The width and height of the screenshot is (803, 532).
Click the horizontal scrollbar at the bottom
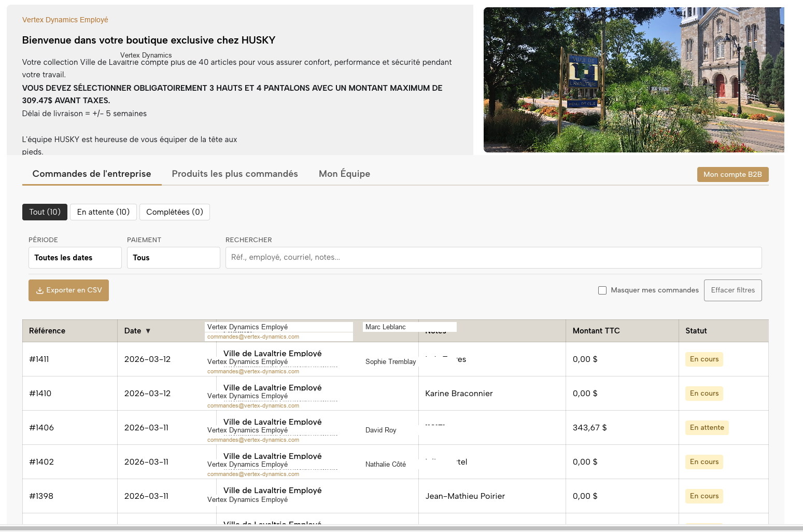tap(401, 528)
